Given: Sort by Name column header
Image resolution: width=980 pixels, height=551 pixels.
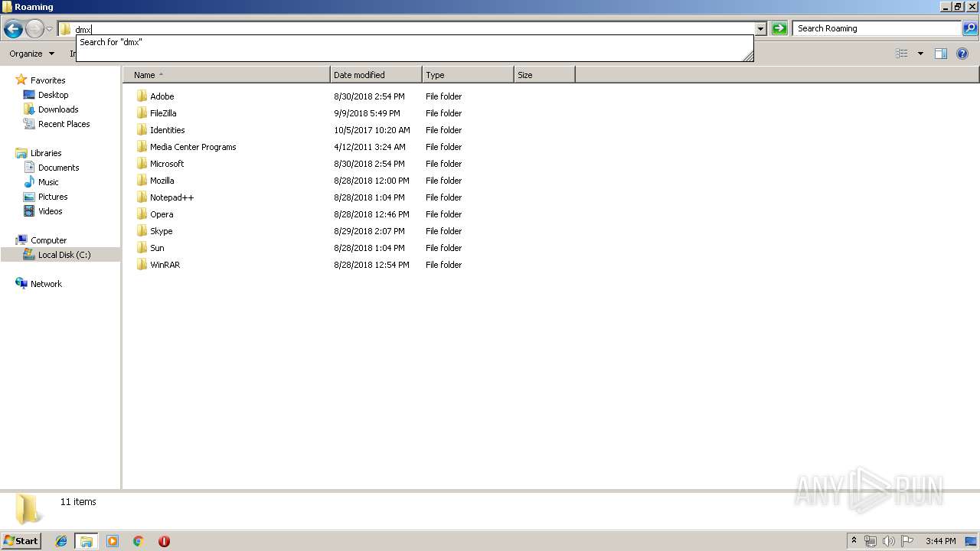Looking at the screenshot, I should (227, 75).
